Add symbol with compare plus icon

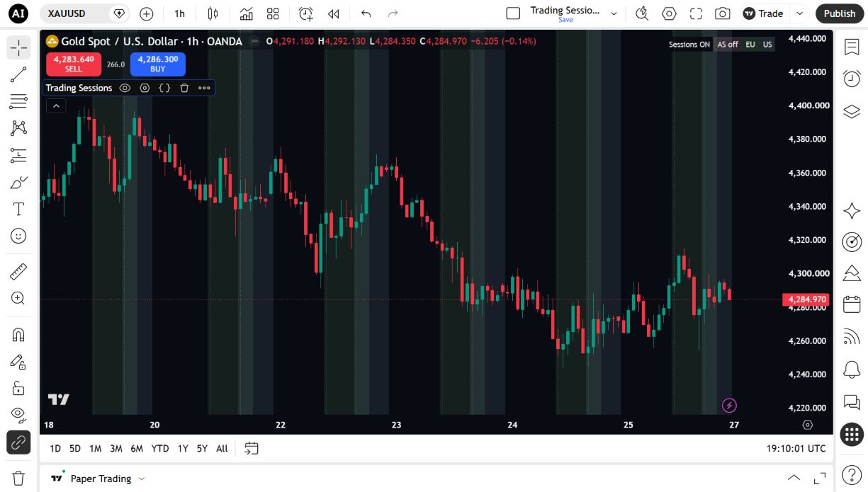pos(147,13)
